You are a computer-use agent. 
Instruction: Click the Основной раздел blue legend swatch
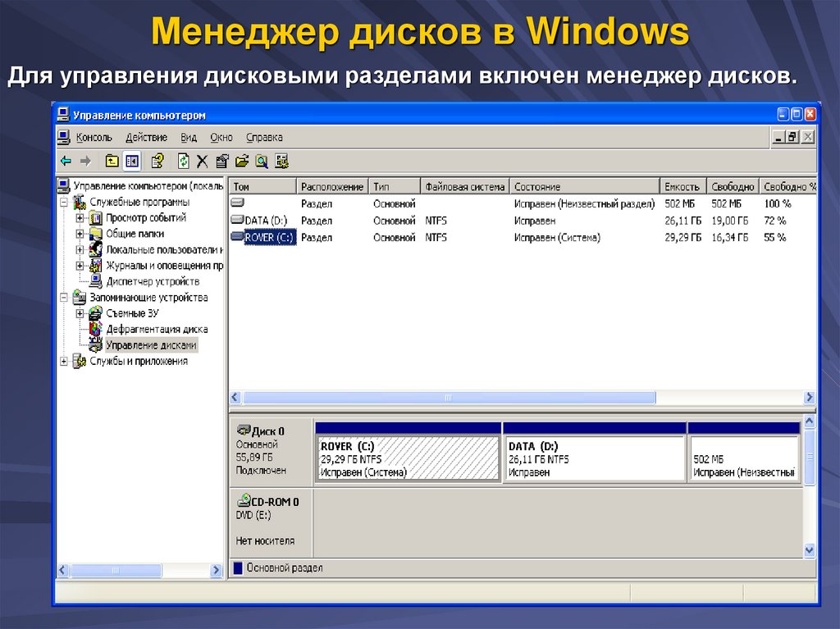point(239,568)
